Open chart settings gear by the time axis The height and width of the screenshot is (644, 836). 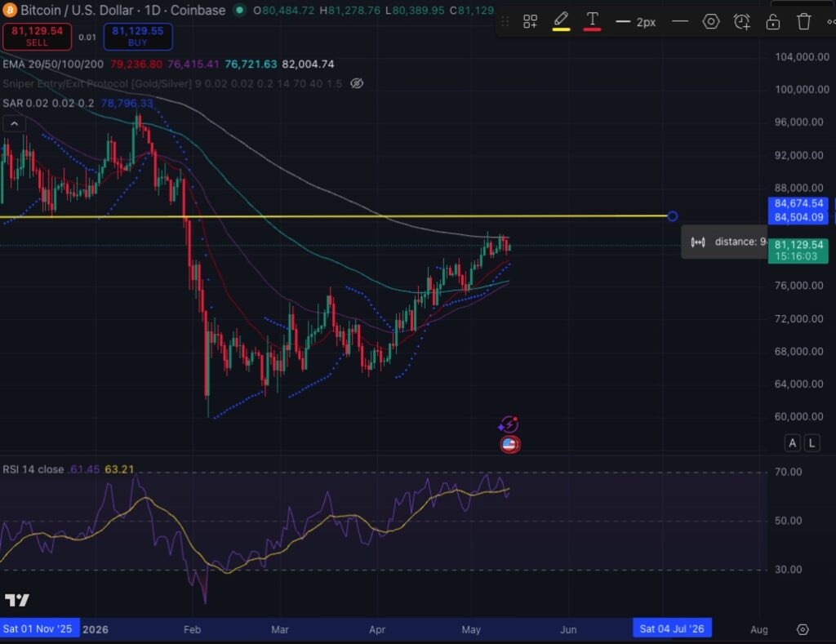(x=803, y=629)
